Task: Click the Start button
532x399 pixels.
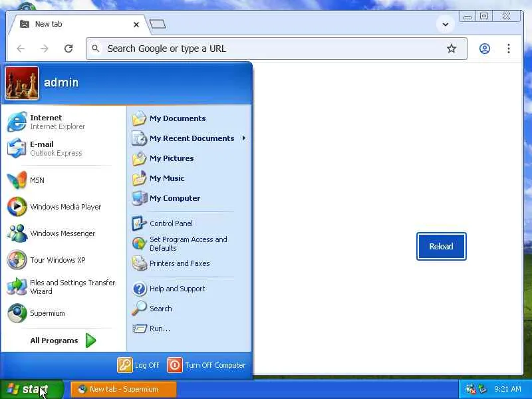Action: (31, 389)
